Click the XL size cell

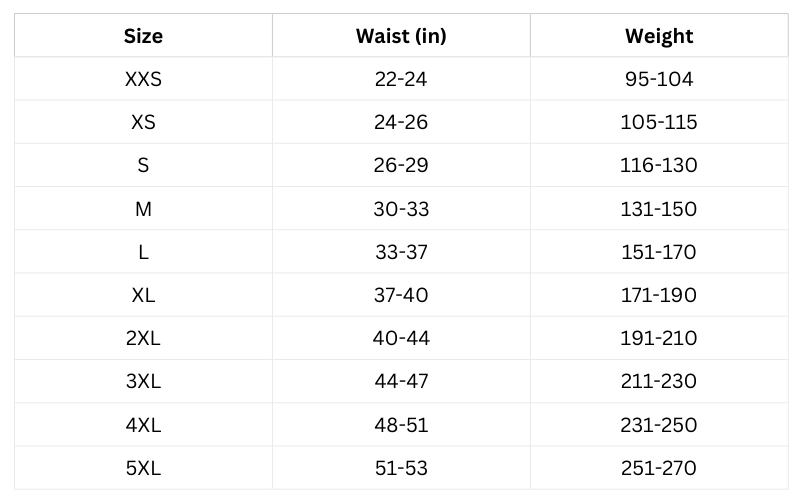click(x=143, y=295)
